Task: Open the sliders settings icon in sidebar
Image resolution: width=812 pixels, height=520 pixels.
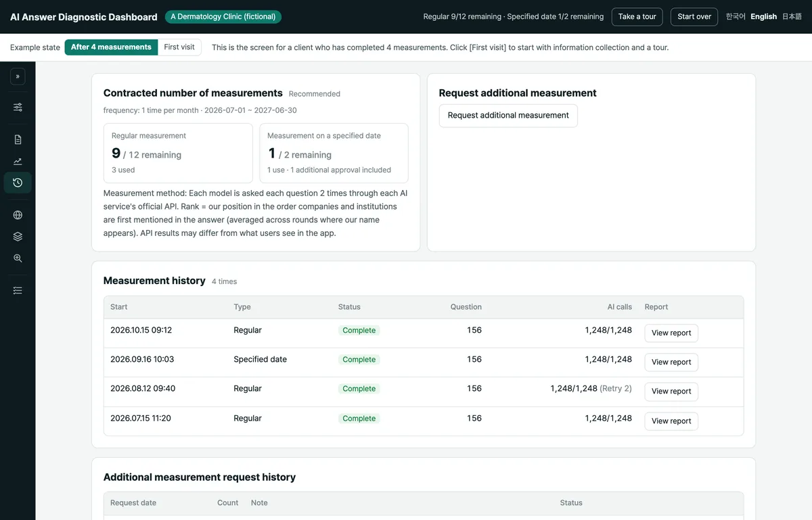Action: tap(18, 107)
